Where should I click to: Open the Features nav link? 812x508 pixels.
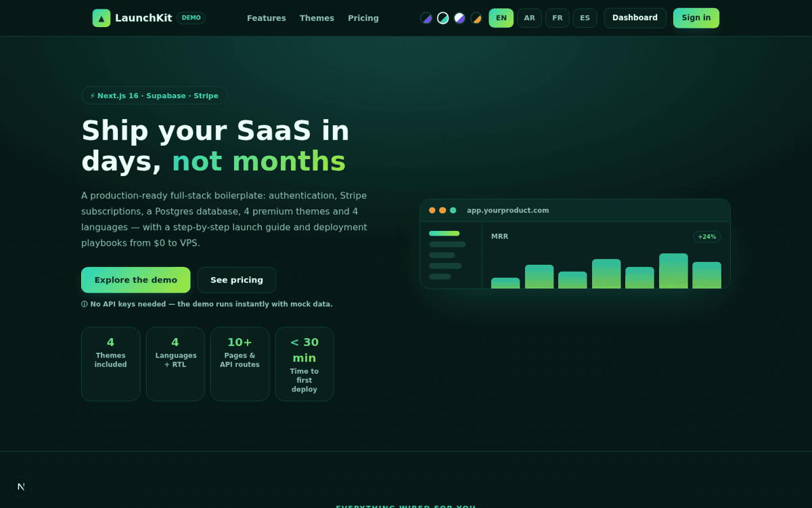pos(267,18)
